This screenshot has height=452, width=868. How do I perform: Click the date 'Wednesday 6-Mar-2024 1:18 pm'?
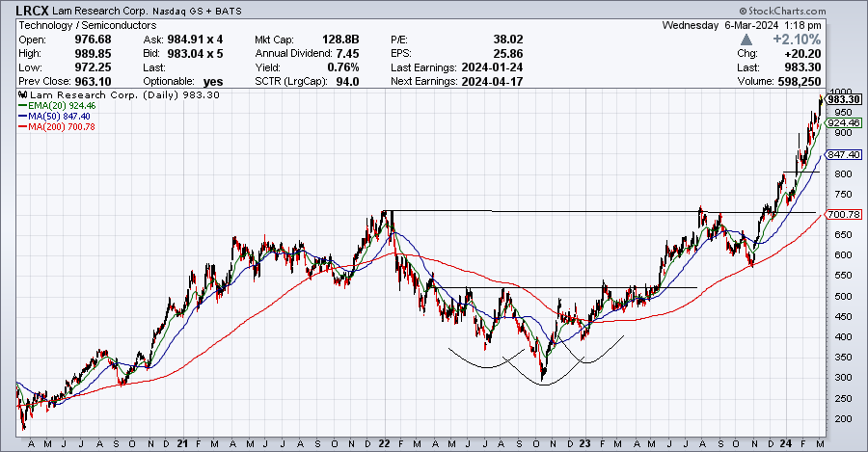(742, 25)
